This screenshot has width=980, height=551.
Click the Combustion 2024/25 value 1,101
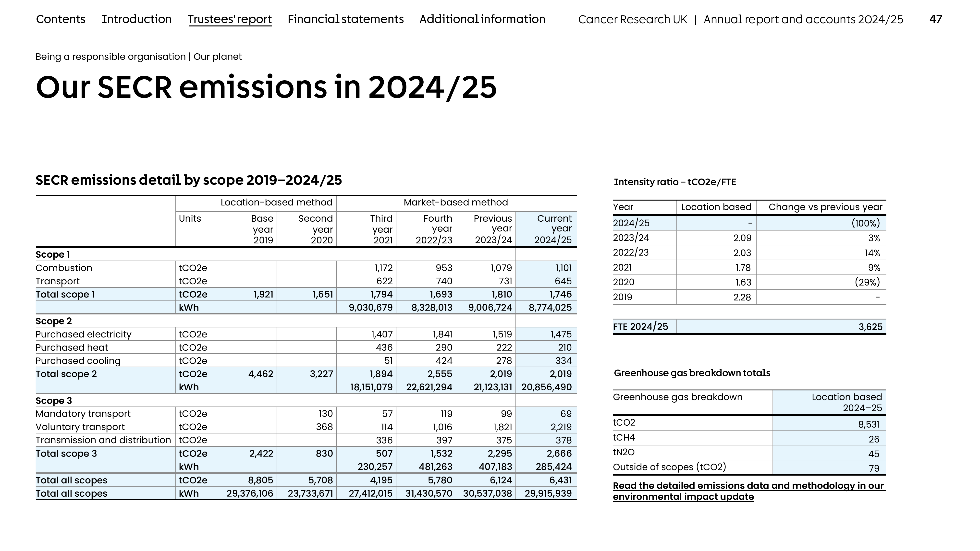(563, 268)
